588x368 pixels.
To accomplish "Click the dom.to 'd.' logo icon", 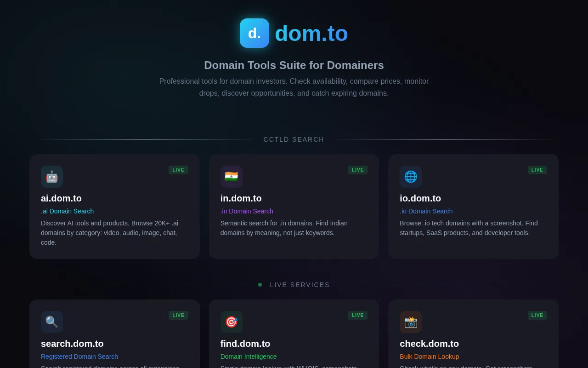I will point(254,33).
